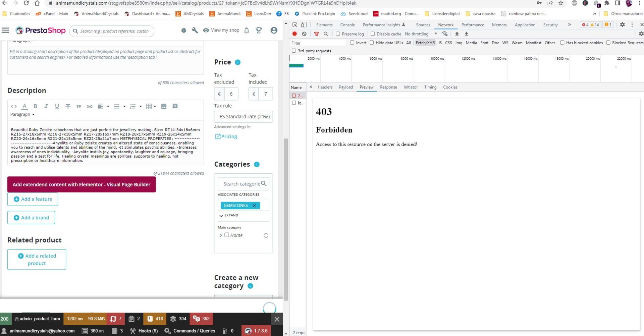This screenshot has height=336, width=644.
Task: Open the Headers request tab
Action: click(x=325, y=87)
